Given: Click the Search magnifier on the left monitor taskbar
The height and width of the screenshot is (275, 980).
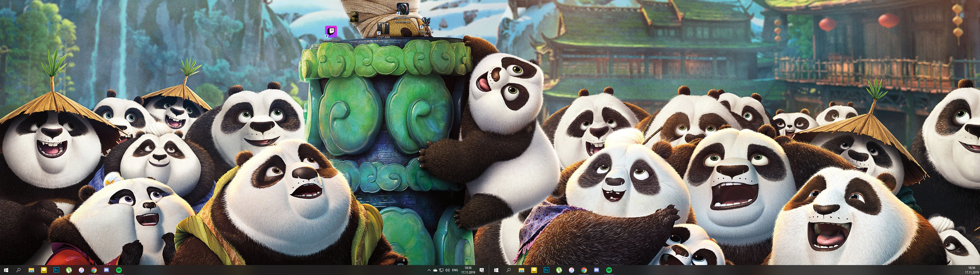Looking at the screenshot, I should 18,270.
